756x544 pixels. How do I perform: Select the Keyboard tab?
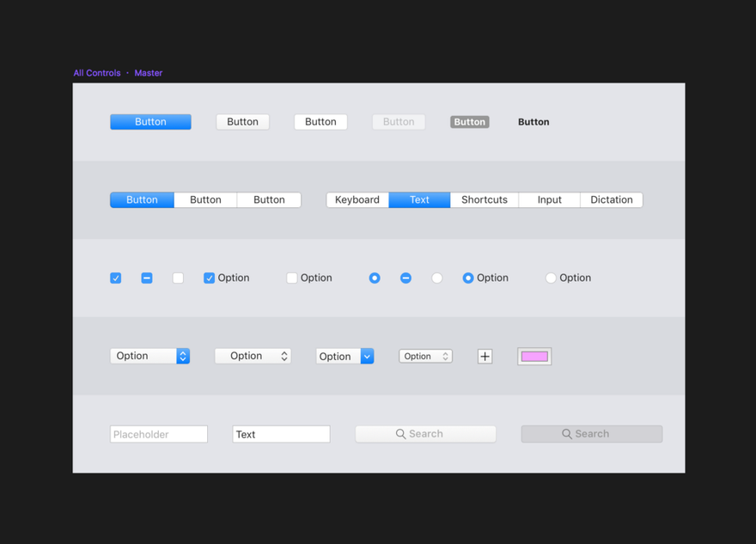click(357, 199)
